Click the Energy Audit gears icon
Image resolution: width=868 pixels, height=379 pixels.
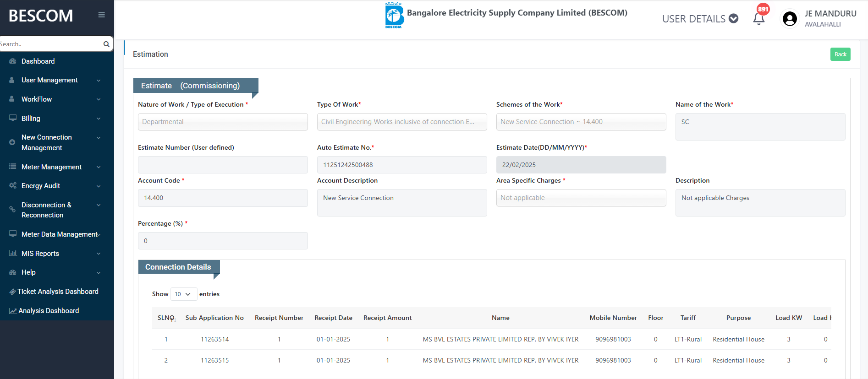[13, 185]
